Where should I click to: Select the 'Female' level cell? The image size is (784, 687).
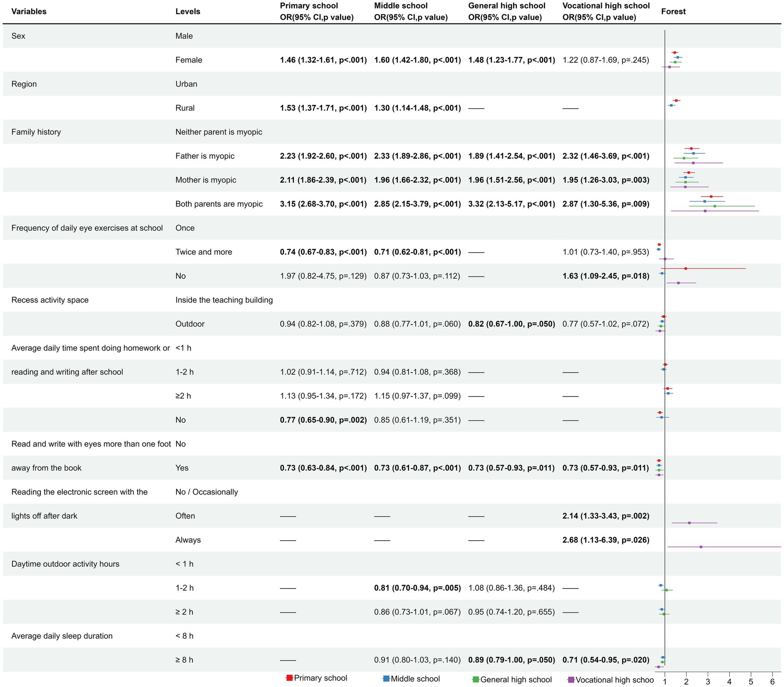coord(189,60)
